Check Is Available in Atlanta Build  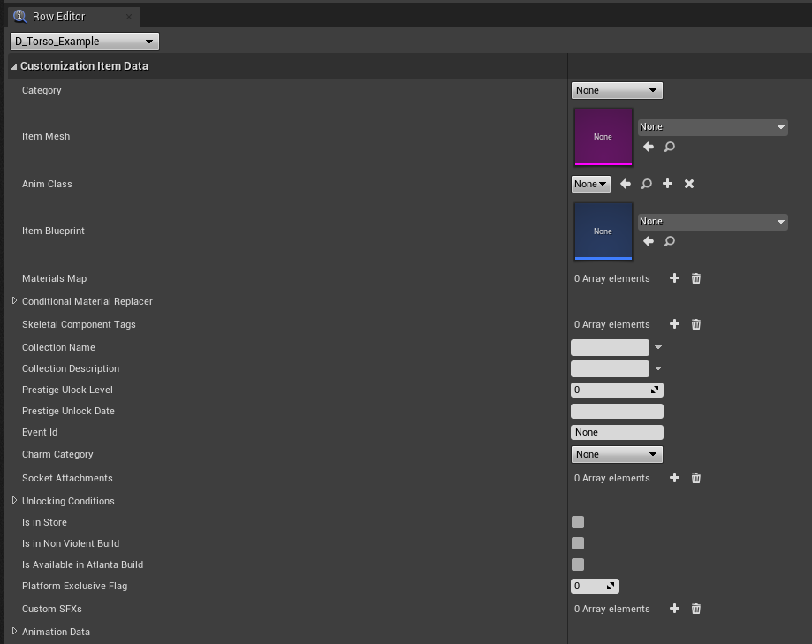[578, 564]
